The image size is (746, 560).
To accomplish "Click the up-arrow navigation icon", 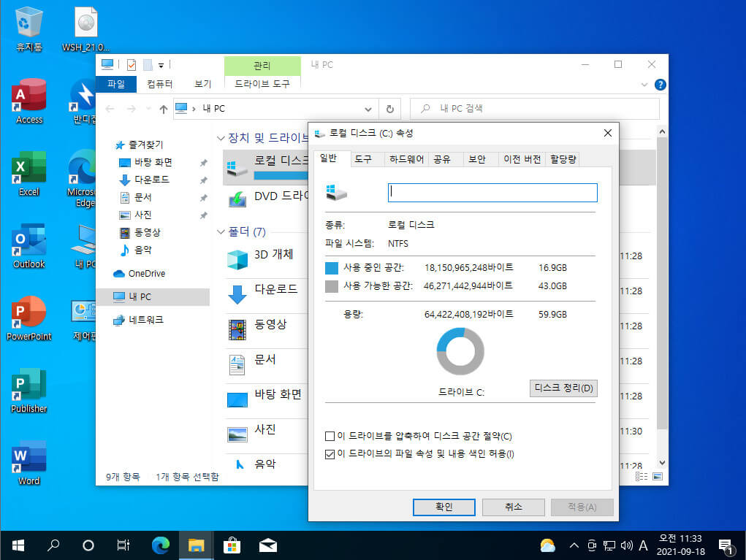I will click(x=163, y=110).
